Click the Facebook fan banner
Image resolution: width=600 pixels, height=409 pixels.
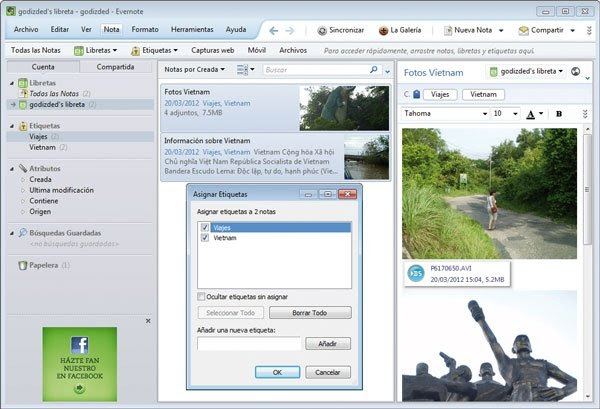tap(80, 364)
